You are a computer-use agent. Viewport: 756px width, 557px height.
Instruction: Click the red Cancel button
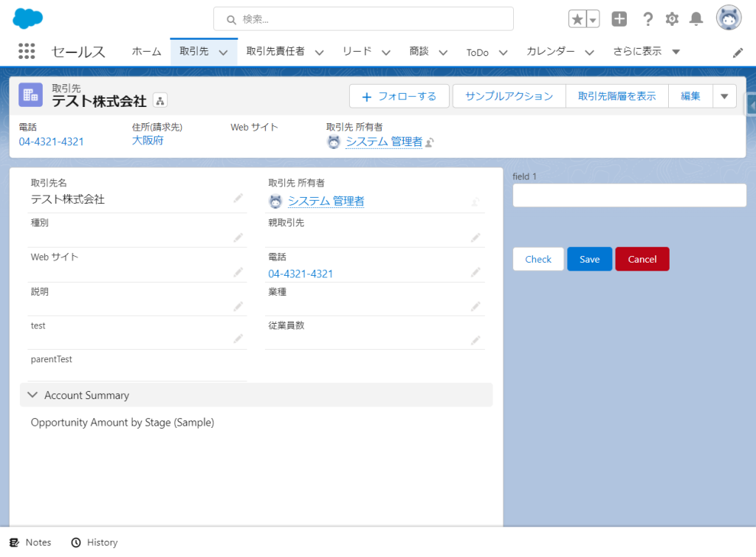642,259
